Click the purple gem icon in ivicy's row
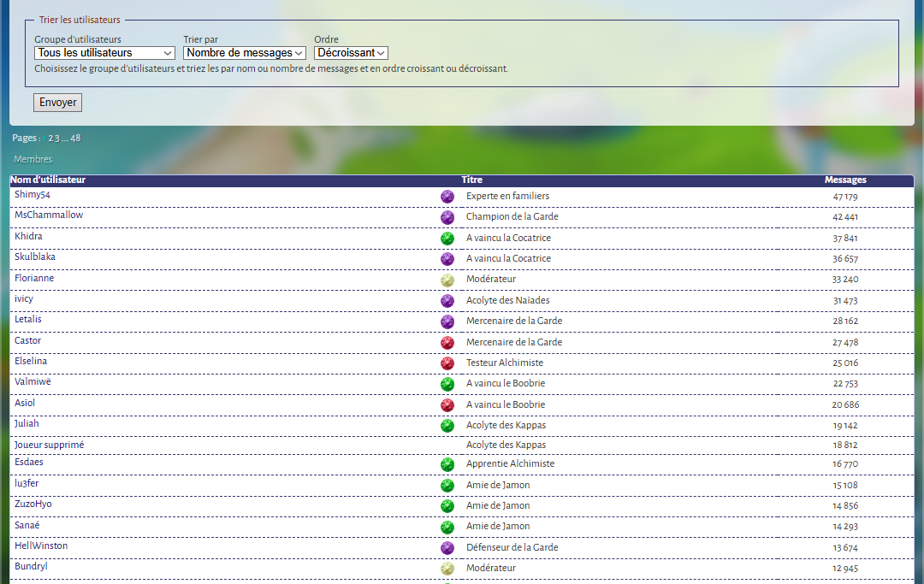Screen dimensions: 924x584 tap(447, 301)
